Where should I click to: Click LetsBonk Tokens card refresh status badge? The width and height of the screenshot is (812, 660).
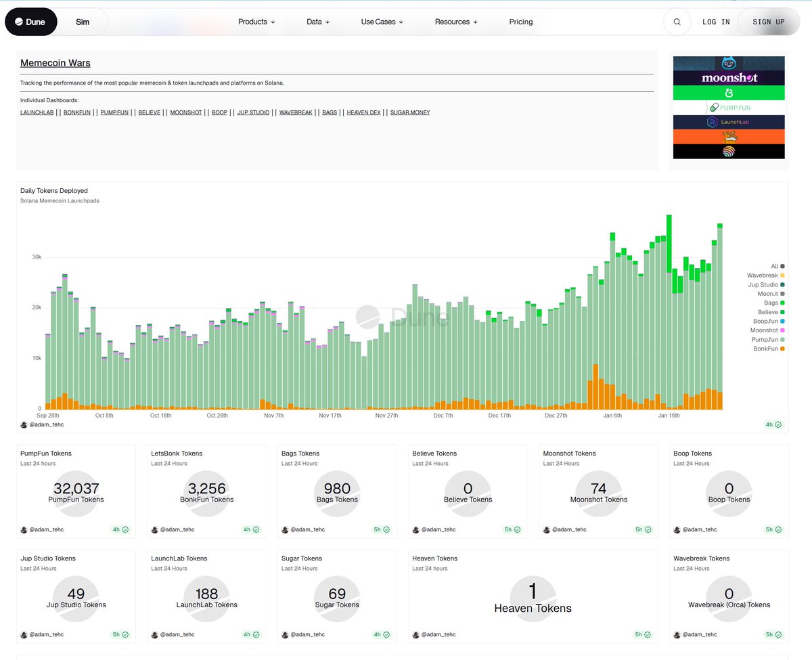click(x=251, y=529)
